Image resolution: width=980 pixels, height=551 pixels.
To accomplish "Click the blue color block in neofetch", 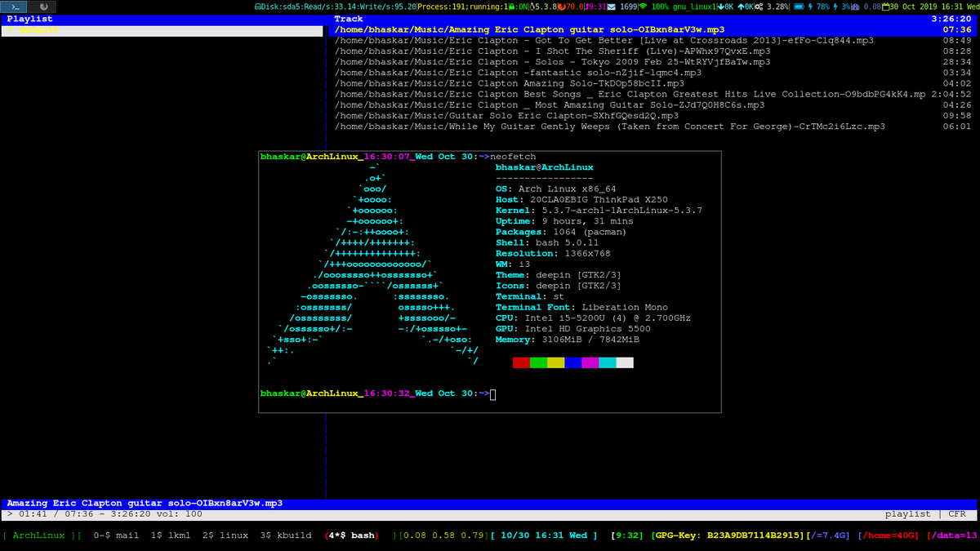I will point(573,362).
